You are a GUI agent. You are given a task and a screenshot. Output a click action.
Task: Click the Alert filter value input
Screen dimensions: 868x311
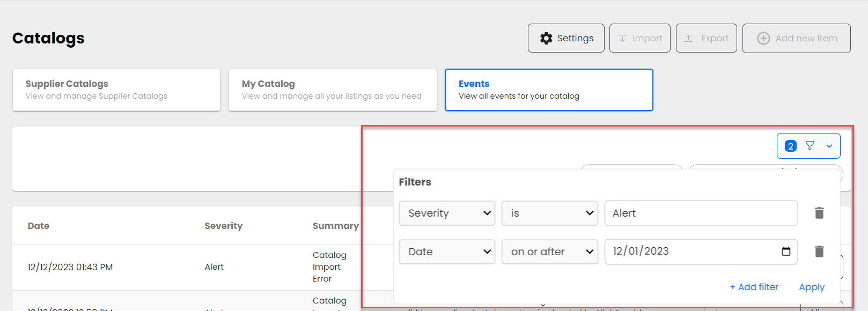click(700, 213)
